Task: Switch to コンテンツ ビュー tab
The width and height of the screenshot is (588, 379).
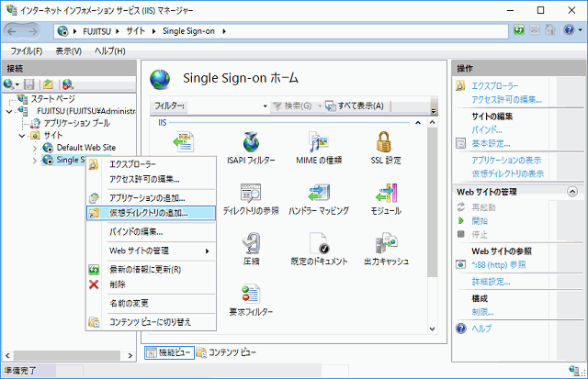Action: point(226,352)
